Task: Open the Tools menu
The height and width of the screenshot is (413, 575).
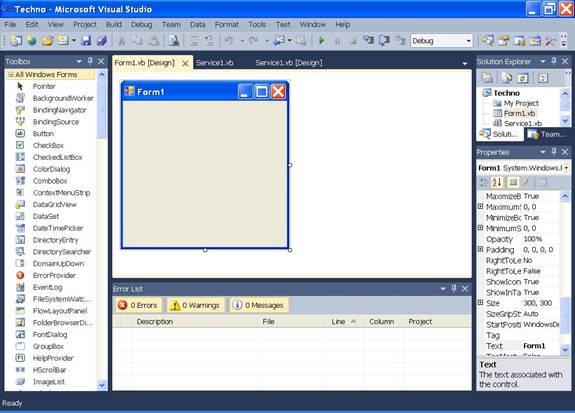Action: (257, 25)
